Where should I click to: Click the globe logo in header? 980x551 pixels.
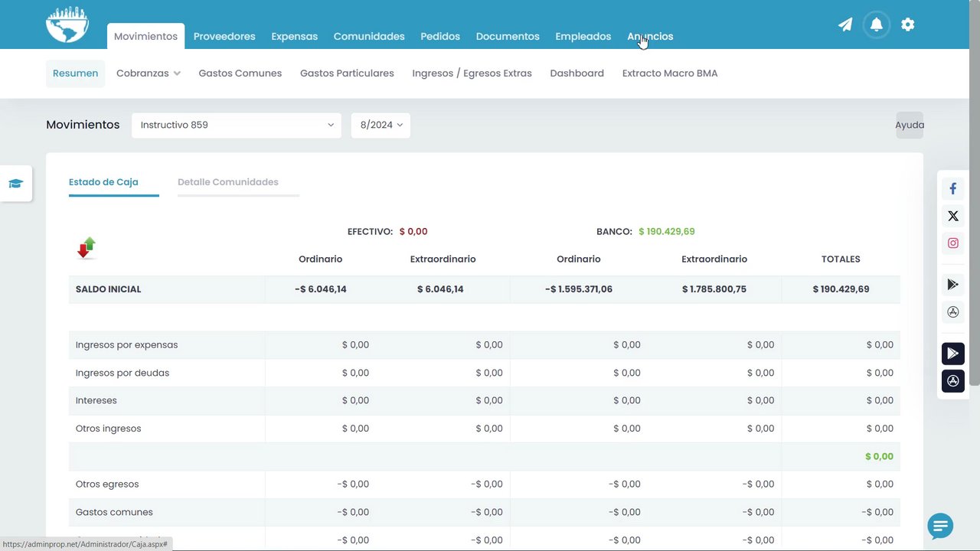pyautogui.click(x=67, y=24)
